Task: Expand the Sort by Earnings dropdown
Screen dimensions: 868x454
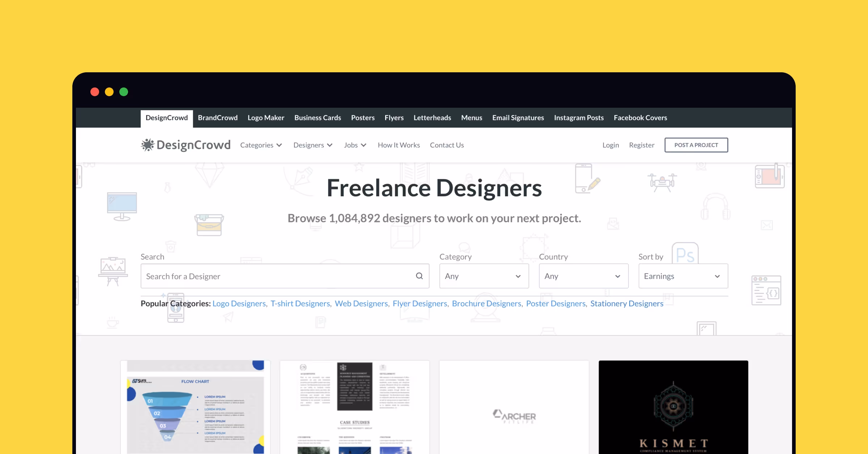Action: [x=683, y=276]
